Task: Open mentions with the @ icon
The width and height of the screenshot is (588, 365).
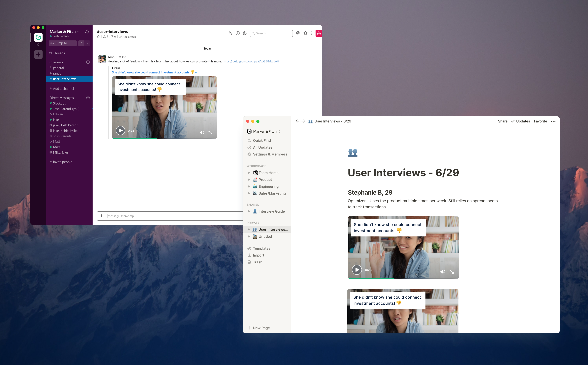Action: point(298,33)
